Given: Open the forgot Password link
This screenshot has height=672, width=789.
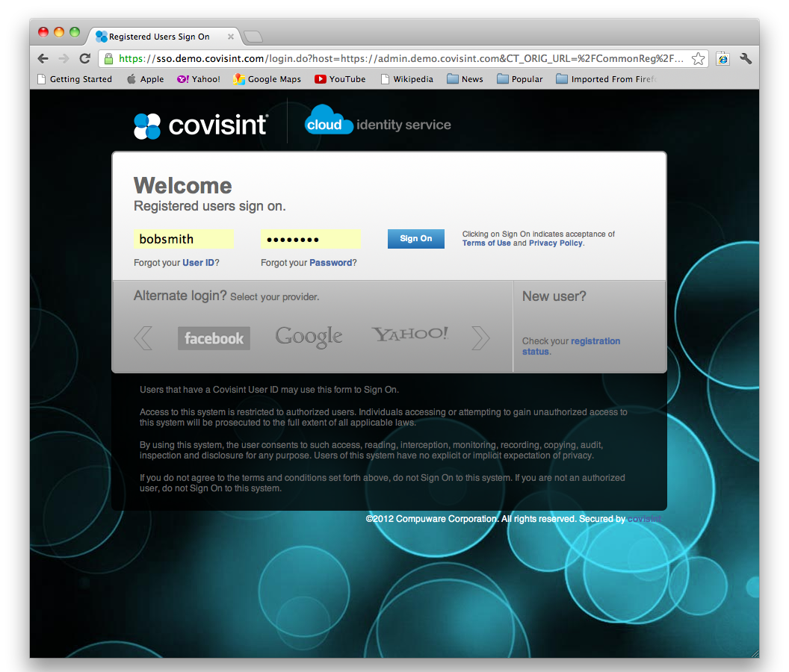Looking at the screenshot, I should (330, 263).
